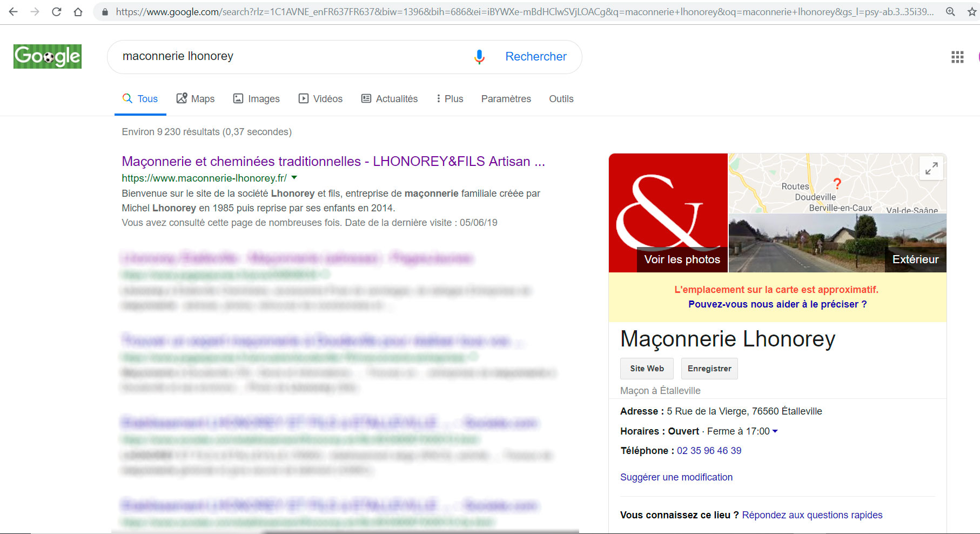Open the Google apps grid
The image size is (980, 534).
[x=957, y=57]
